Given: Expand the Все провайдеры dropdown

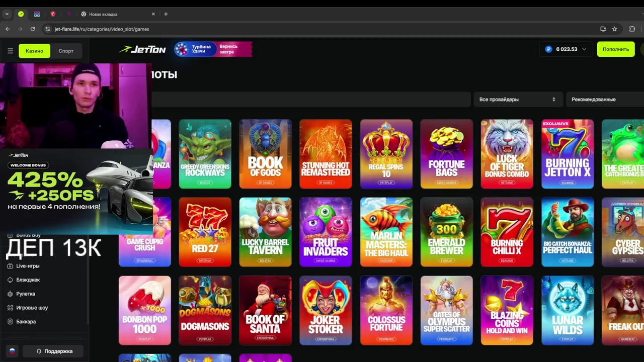Looking at the screenshot, I should (x=517, y=100).
